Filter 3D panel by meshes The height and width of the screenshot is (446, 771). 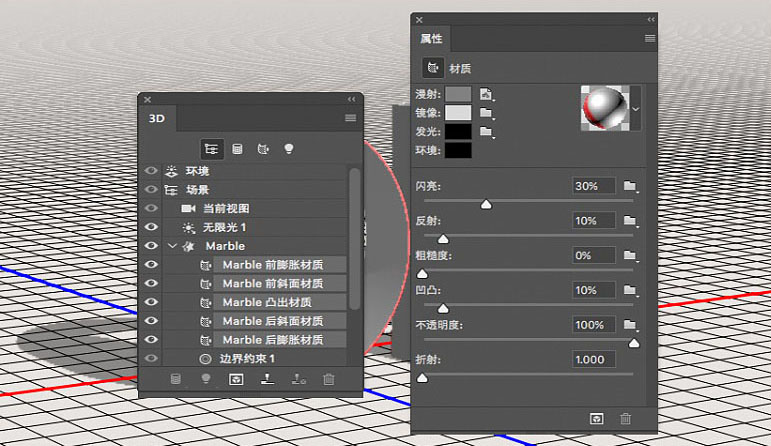tap(237, 149)
